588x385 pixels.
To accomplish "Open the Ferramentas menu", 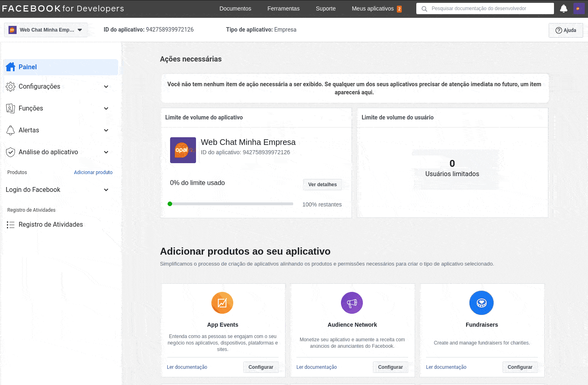I will (x=283, y=9).
